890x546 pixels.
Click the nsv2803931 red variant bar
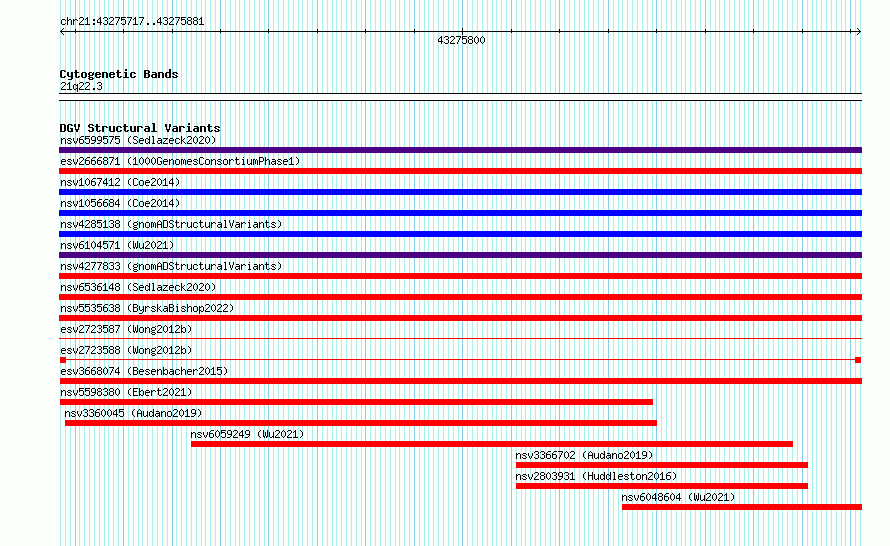662,486
